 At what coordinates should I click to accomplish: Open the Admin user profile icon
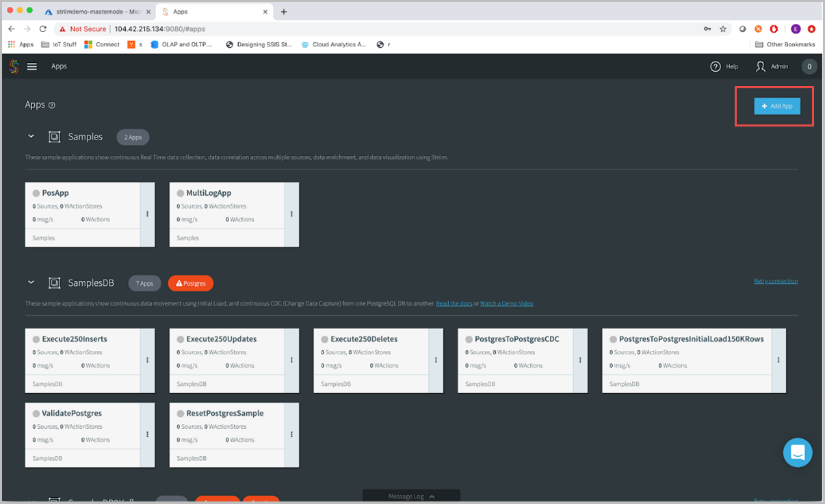pyautogui.click(x=761, y=66)
